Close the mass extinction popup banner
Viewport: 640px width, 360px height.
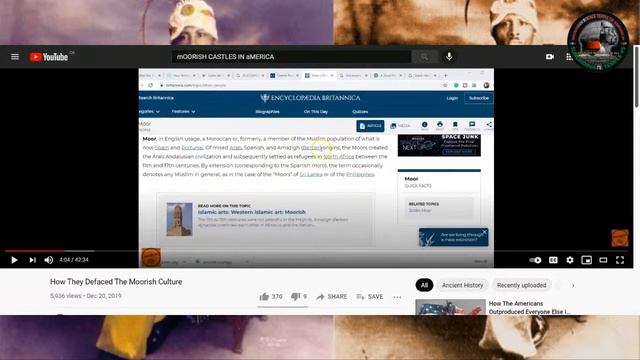click(x=484, y=232)
